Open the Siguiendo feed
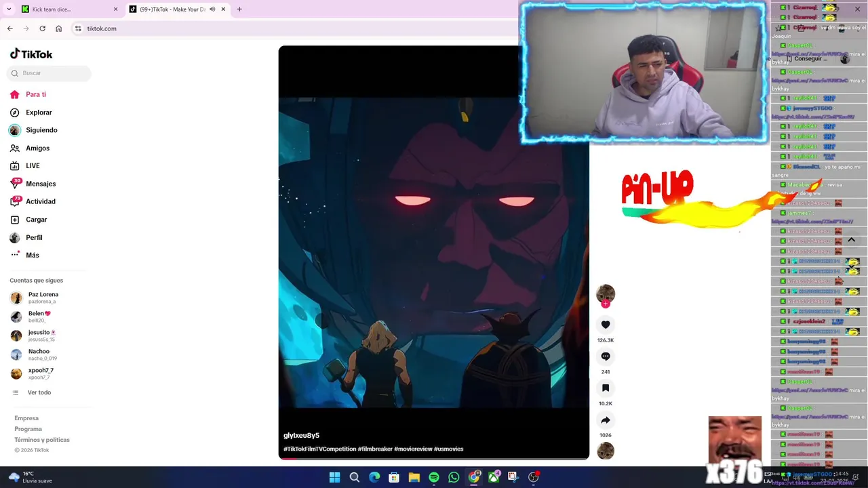868x488 pixels. 34,130
